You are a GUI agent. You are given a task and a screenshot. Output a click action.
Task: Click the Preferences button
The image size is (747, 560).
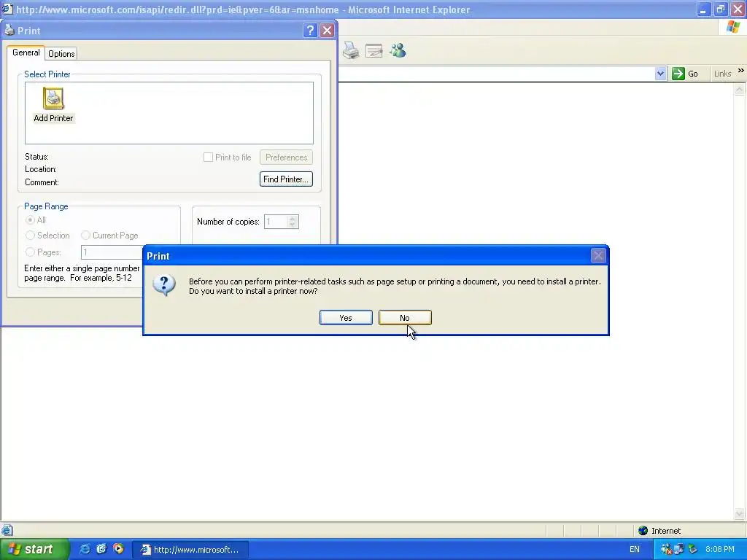click(286, 157)
